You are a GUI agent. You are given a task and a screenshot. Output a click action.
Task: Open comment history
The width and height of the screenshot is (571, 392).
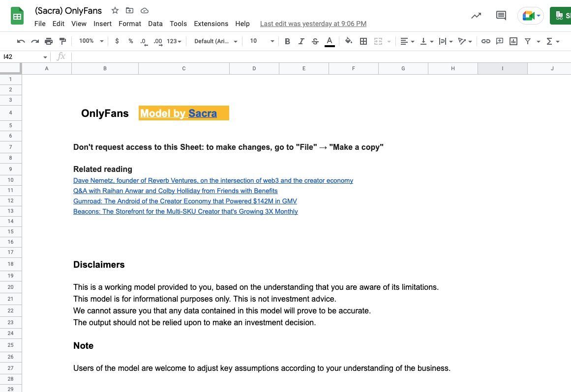[501, 16]
